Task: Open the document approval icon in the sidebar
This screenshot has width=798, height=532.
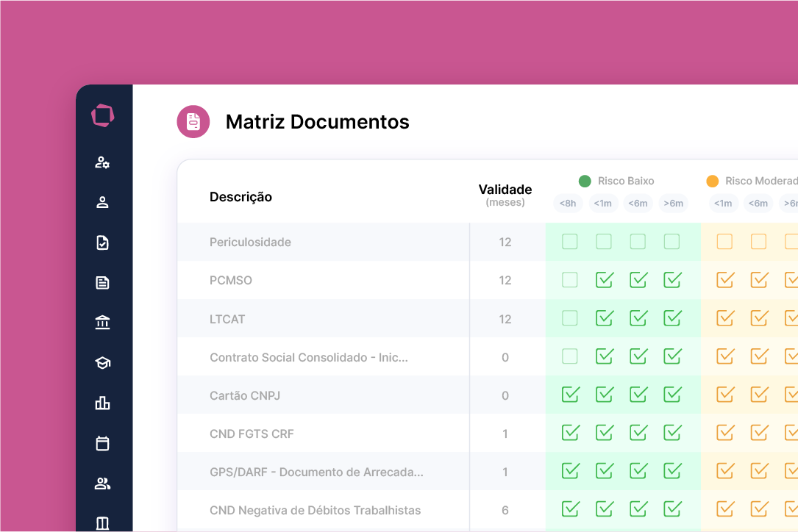Action: (x=102, y=242)
